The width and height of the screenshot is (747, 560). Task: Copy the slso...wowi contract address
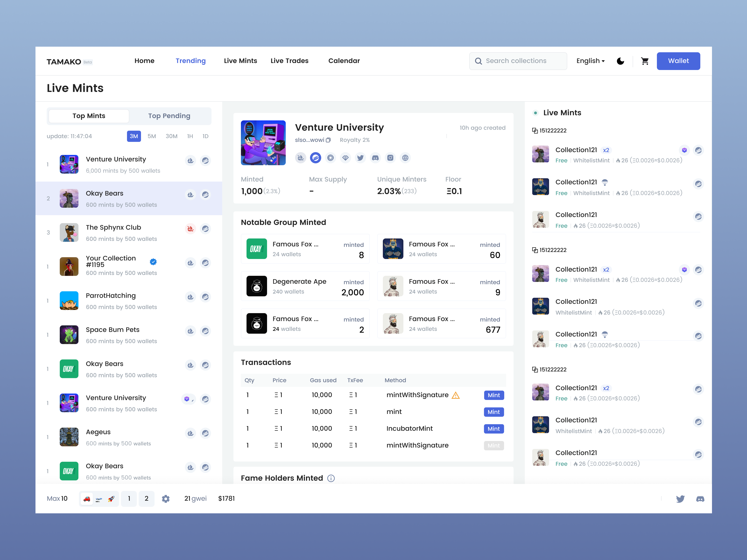(328, 140)
